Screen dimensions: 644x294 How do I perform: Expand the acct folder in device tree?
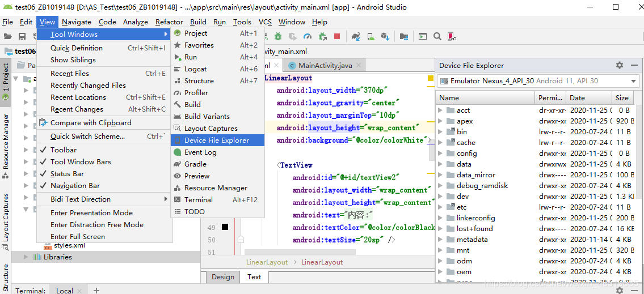440,110
